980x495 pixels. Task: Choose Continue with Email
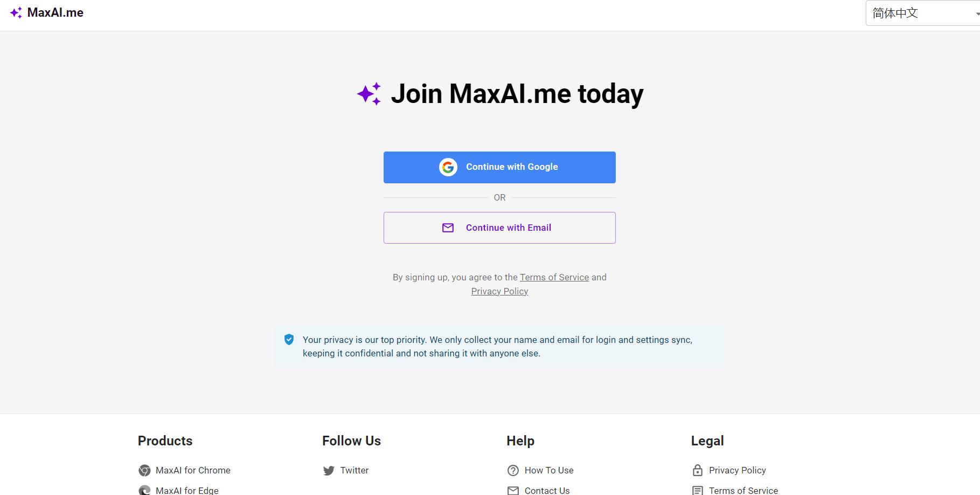click(499, 228)
